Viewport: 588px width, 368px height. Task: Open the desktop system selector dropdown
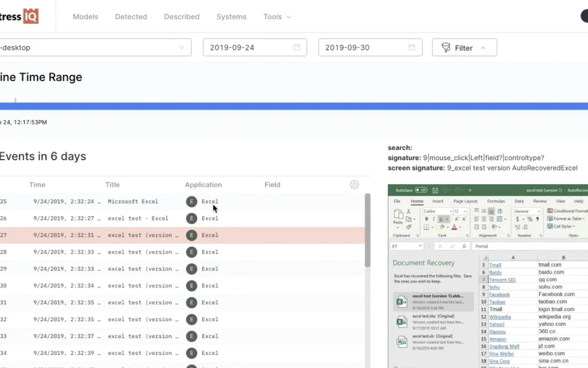click(96, 47)
